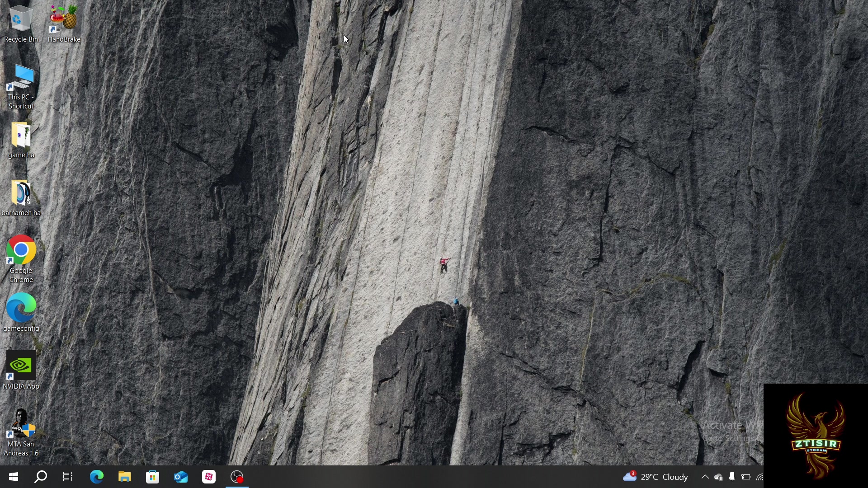This screenshot has height=488, width=868.
Task: Open the pink flower app on taskbar
Action: point(209,477)
